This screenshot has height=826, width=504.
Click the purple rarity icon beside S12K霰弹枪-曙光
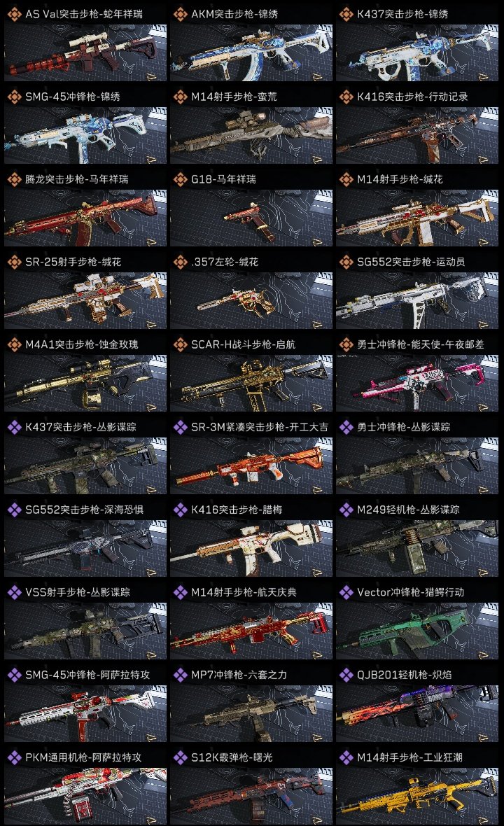click(x=180, y=757)
